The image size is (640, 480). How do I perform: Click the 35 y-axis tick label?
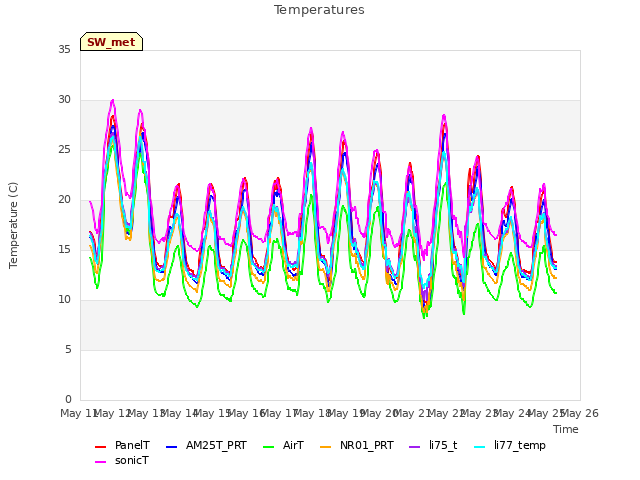click(64, 49)
